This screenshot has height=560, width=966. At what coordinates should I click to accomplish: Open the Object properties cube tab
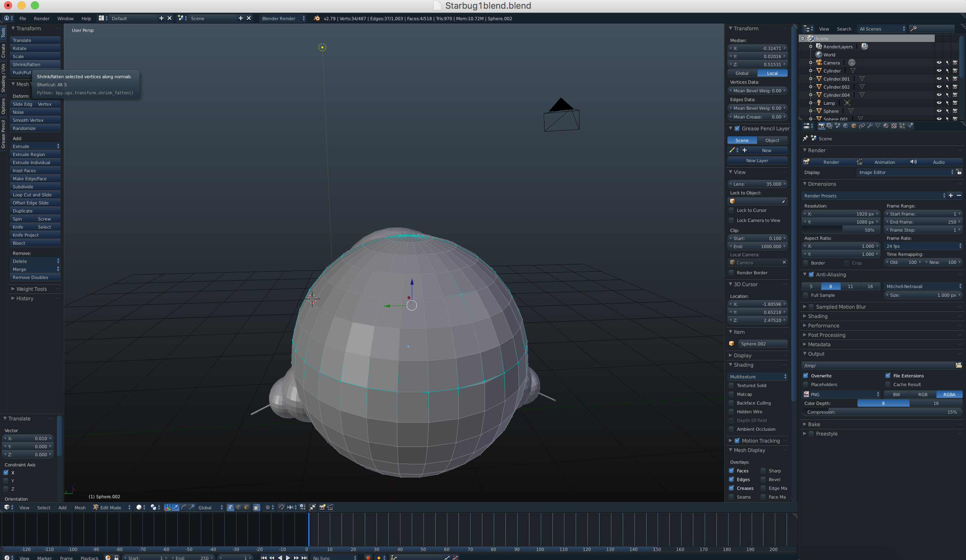(854, 126)
